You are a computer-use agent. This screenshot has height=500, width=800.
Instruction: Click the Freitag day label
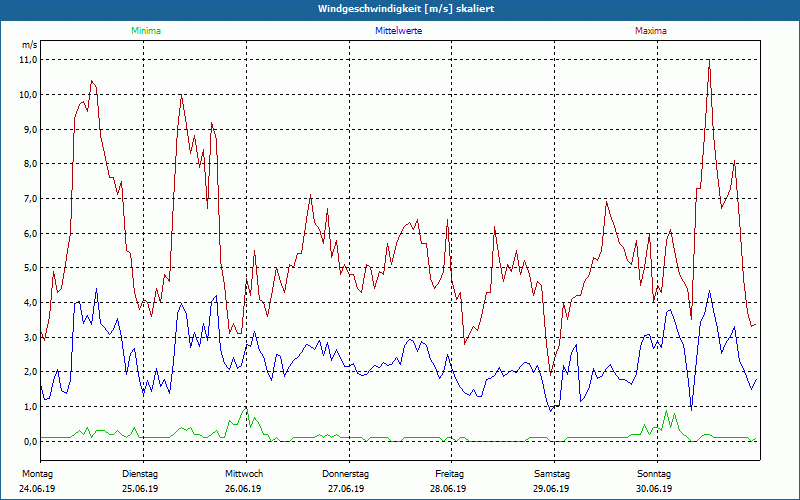click(449, 474)
